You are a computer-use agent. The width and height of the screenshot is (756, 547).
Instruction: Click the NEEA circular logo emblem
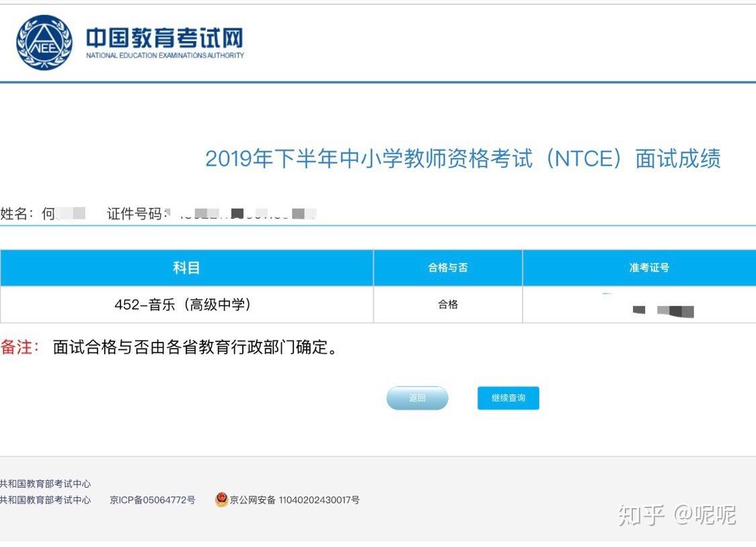(44, 42)
